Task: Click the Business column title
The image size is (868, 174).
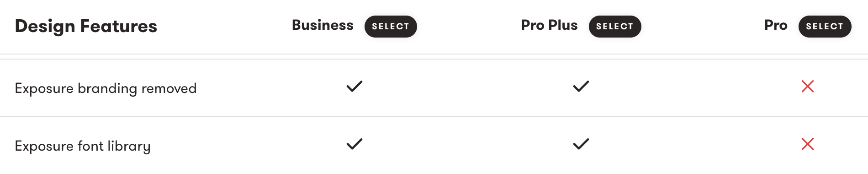Action: pos(323,25)
